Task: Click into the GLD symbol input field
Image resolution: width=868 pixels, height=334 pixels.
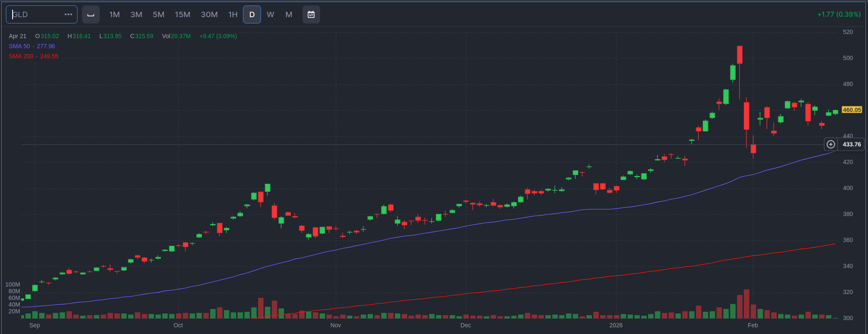Action: pyautogui.click(x=36, y=15)
